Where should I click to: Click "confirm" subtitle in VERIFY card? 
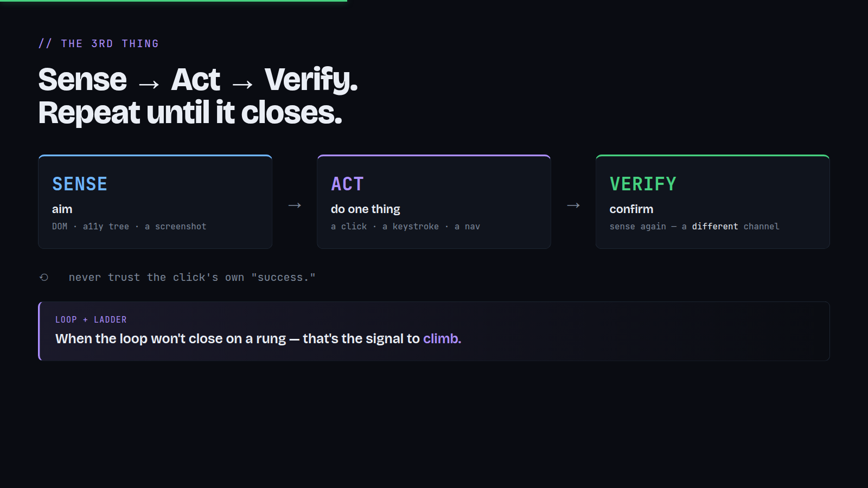[631, 209]
